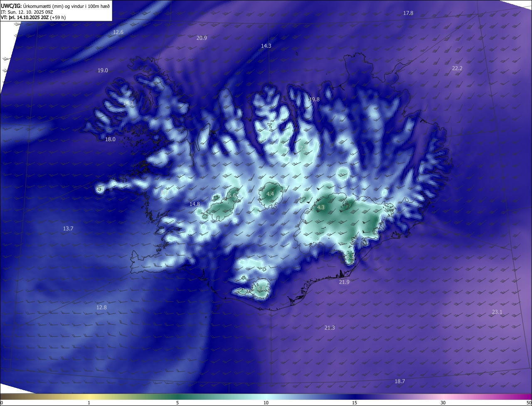Click the 5 tick on the color scale
This screenshot has height=406, width=532.
pos(177,403)
